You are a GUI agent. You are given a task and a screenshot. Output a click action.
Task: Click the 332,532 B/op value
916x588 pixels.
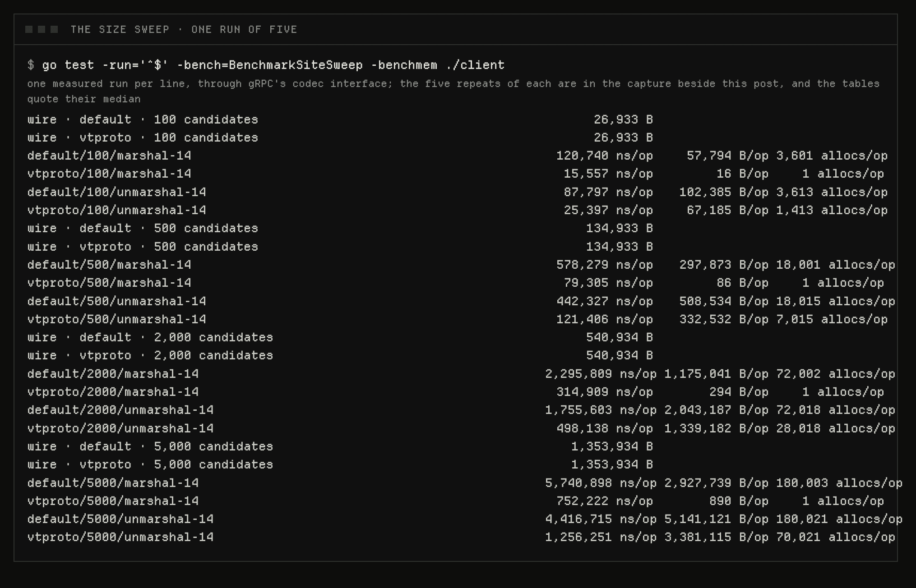click(724, 319)
